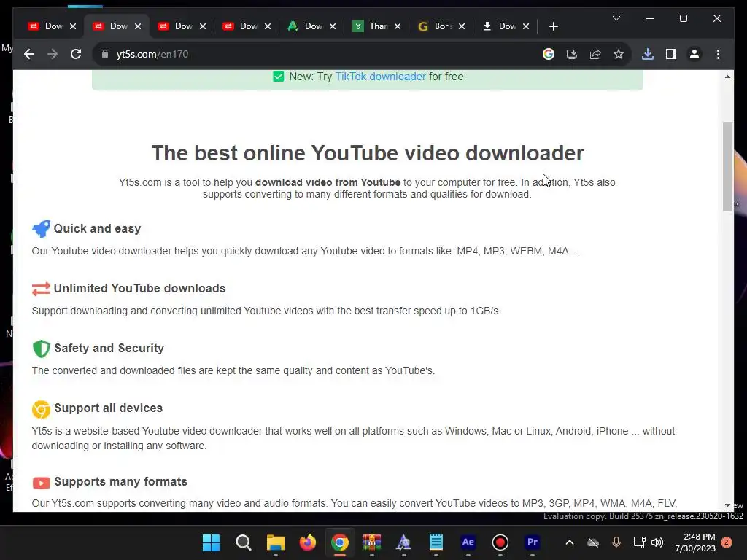The height and width of the screenshot is (560, 747).
Task: Click the Google icon in address bar
Action: click(x=549, y=54)
